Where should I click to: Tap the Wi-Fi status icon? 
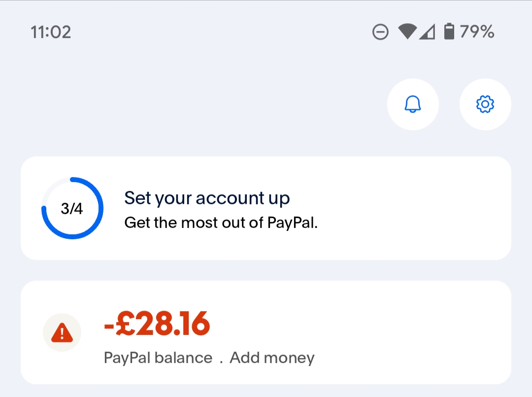coord(408,32)
